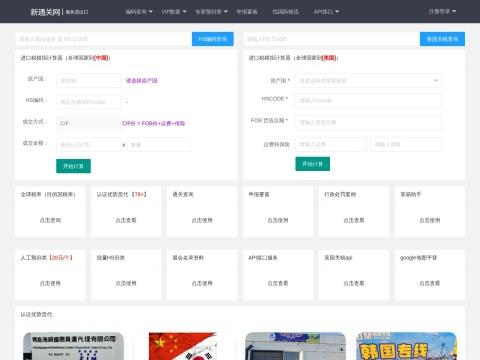The image size is (480, 360).
Task: Click the 认证优势货代 section heading
Action: click(36, 314)
